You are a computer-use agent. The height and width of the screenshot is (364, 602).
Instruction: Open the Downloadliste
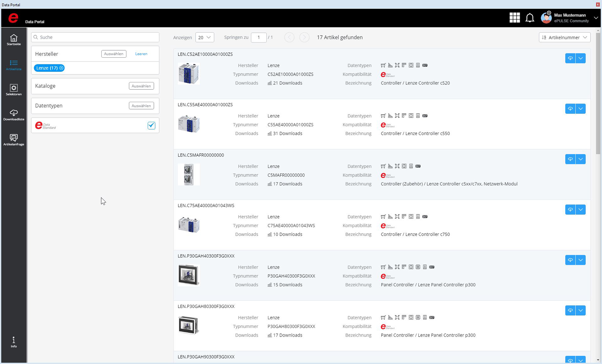[x=13, y=115]
